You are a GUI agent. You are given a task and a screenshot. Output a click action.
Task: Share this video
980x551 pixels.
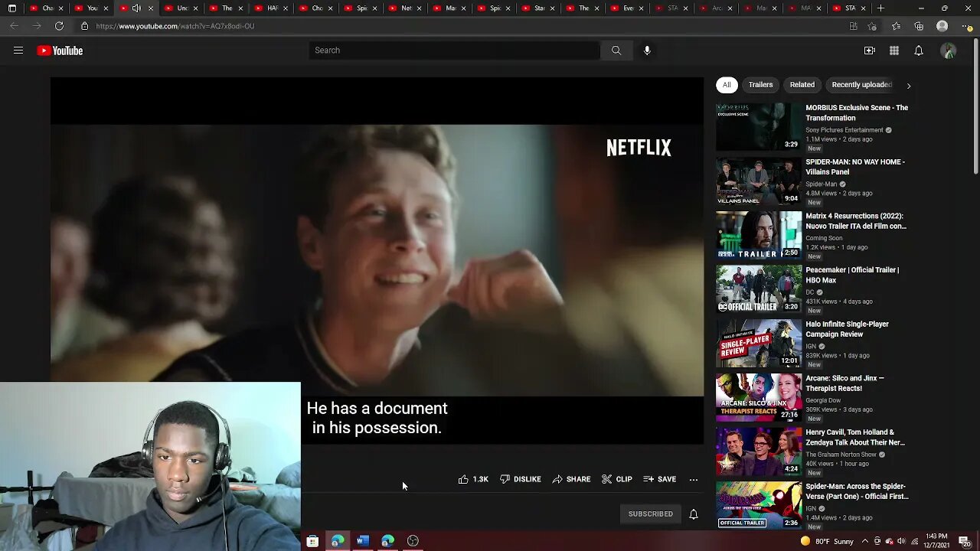coord(571,479)
